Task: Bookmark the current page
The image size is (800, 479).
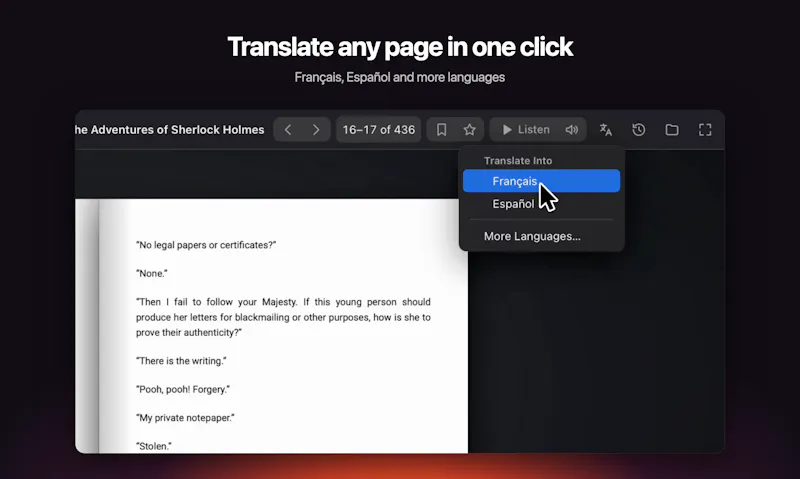Action: [441, 130]
